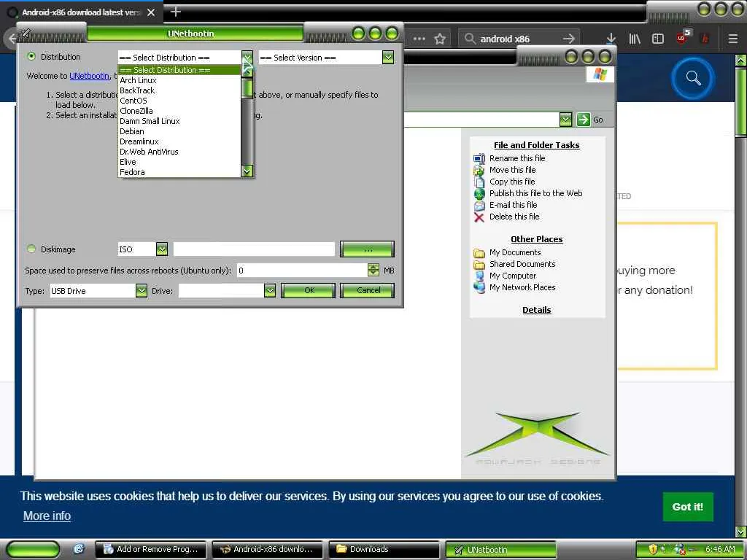Viewport: 747px width, 560px height.
Task: Pick Dr.Web AntiVirus in the list
Action: click(x=179, y=152)
